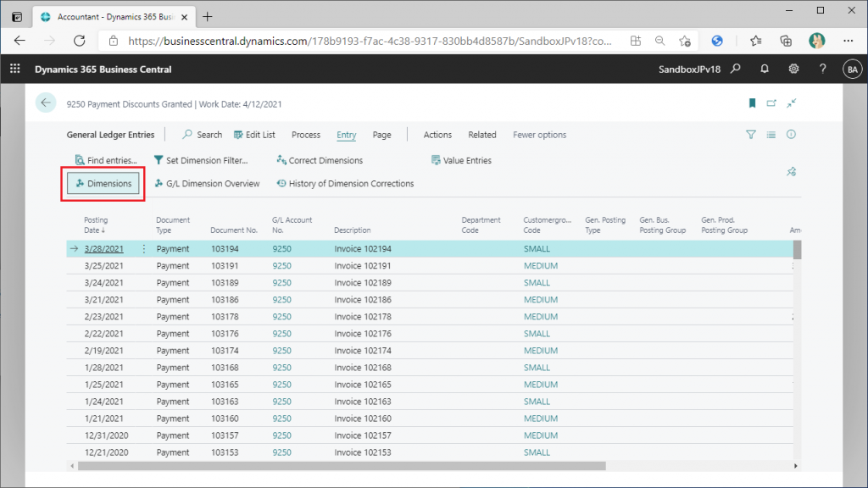Click MEDIUM customergroup for Invoice 102186
The height and width of the screenshot is (488, 868).
pos(540,300)
